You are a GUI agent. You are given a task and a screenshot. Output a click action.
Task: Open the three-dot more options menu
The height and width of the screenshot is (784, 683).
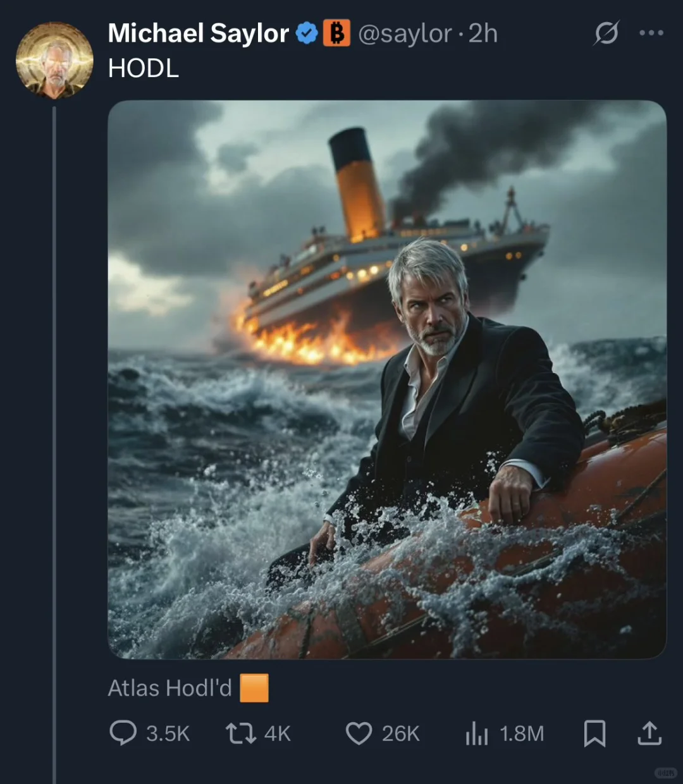pos(651,33)
